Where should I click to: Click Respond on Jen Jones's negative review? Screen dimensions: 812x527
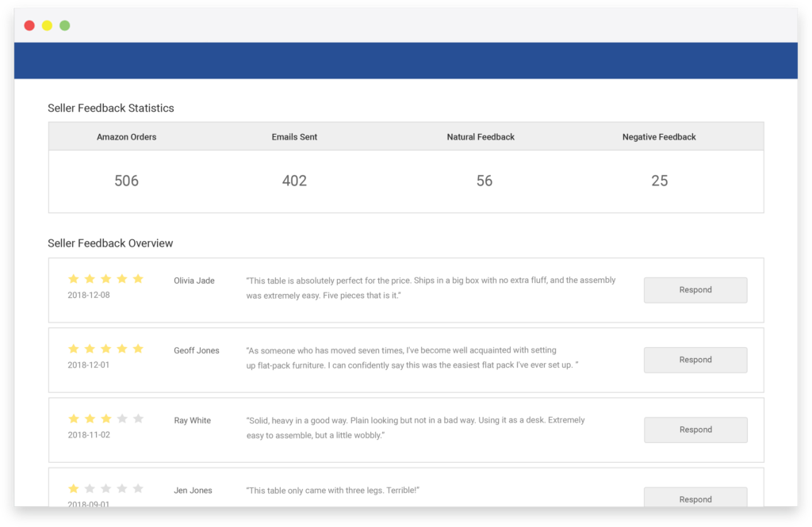click(695, 498)
